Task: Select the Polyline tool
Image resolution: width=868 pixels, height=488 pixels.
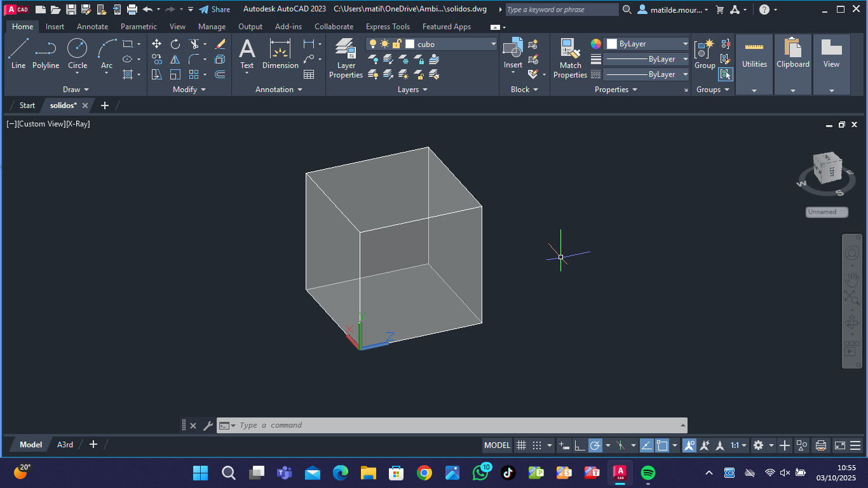Action: click(46, 53)
